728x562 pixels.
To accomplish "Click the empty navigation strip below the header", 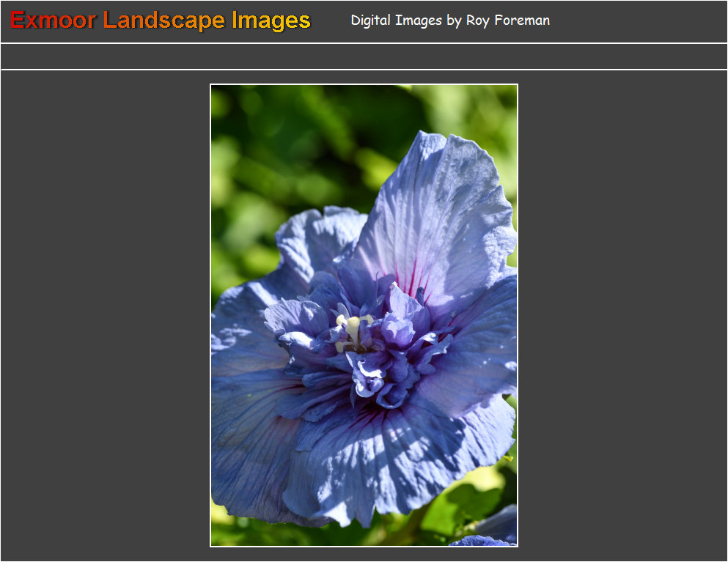I will tap(364, 56).
